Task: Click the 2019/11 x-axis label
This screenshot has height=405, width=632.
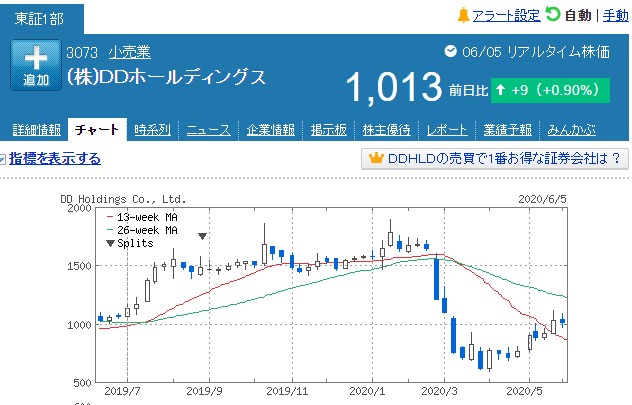Action: point(287,391)
